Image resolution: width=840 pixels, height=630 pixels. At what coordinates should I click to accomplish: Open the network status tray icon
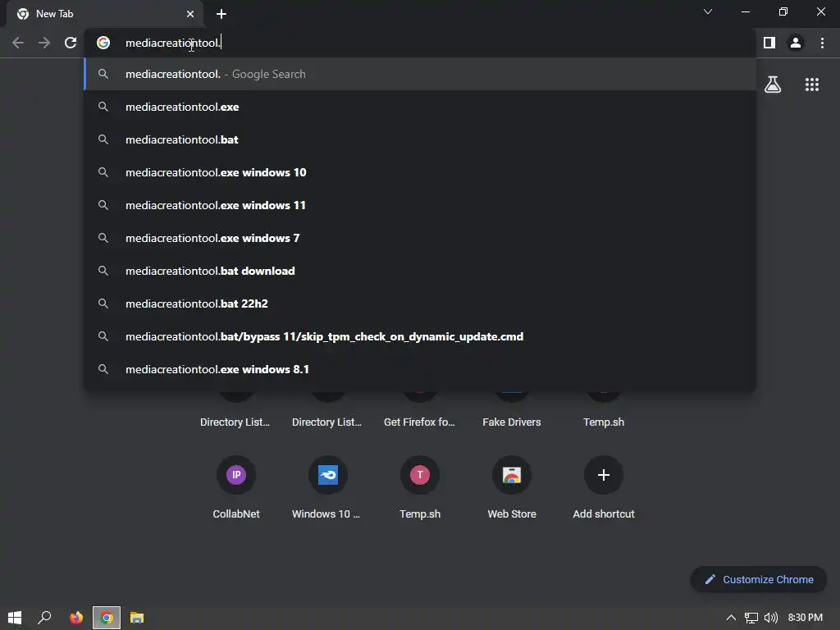point(751,618)
